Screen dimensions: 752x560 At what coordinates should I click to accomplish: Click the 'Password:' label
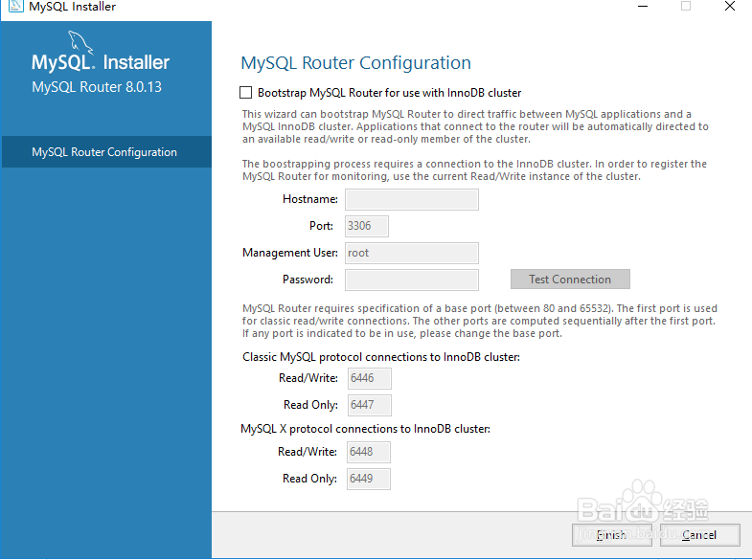click(308, 280)
